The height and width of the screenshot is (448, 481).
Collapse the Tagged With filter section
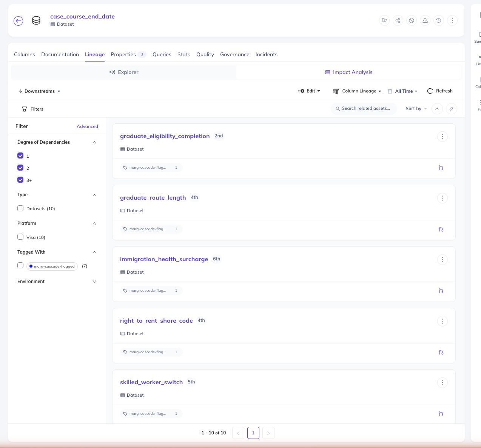tap(94, 252)
